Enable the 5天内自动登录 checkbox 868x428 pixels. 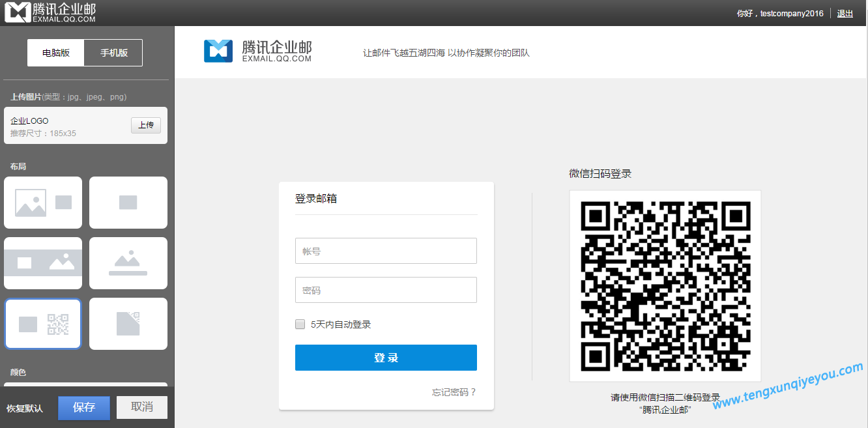point(300,324)
